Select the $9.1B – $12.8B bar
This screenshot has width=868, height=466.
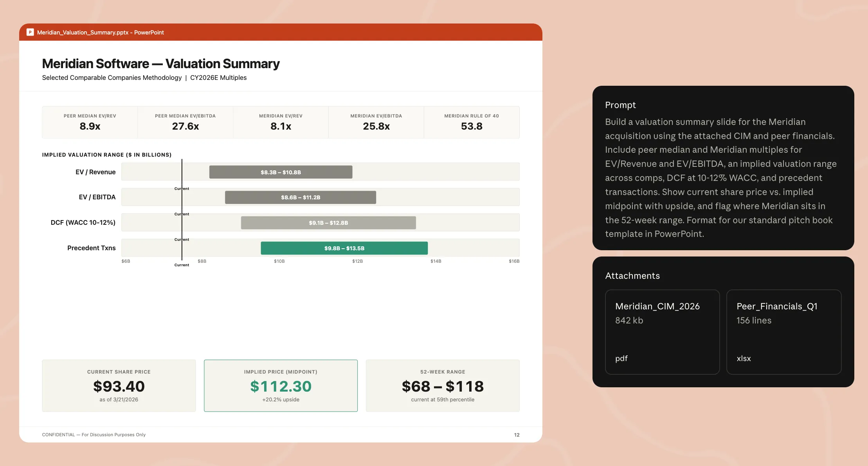[x=328, y=223]
